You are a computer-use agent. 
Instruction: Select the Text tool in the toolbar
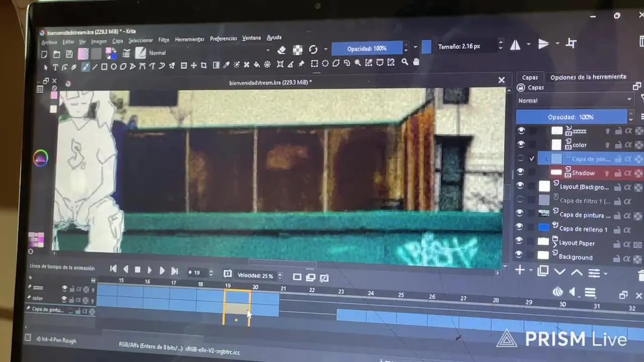[x=55, y=67]
